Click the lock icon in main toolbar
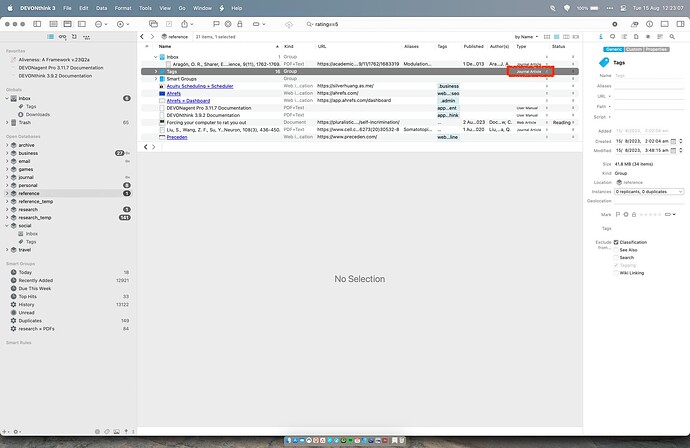690x448 pixels. 240,24
